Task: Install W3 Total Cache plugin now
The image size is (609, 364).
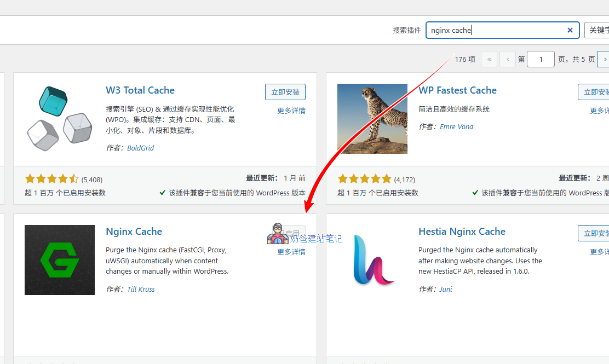Action: (x=285, y=92)
